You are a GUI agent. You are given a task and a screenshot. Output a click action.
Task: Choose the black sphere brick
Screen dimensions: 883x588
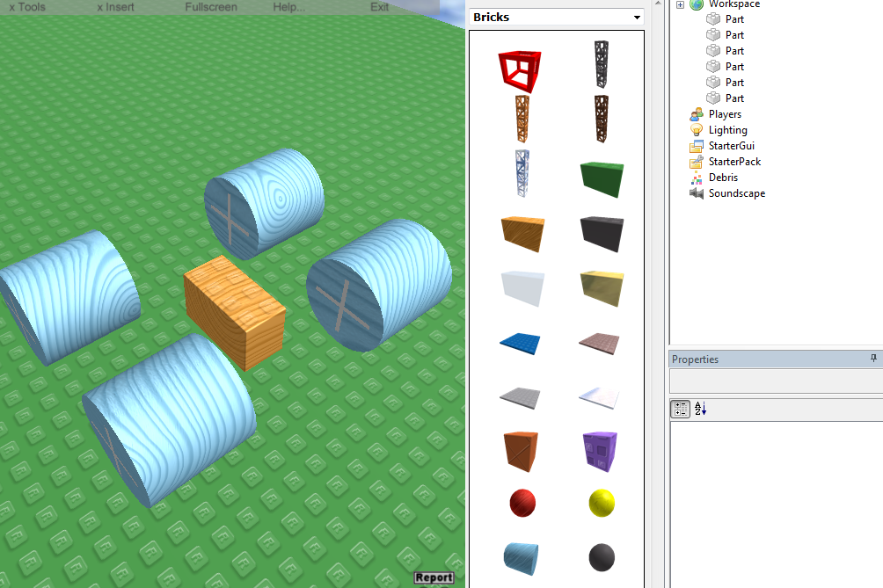[x=602, y=556]
